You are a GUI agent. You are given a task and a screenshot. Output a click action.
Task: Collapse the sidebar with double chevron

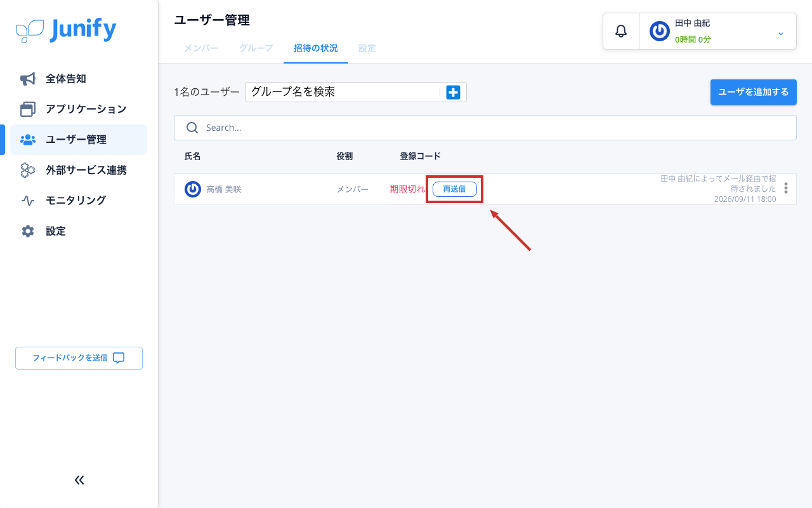[79, 480]
